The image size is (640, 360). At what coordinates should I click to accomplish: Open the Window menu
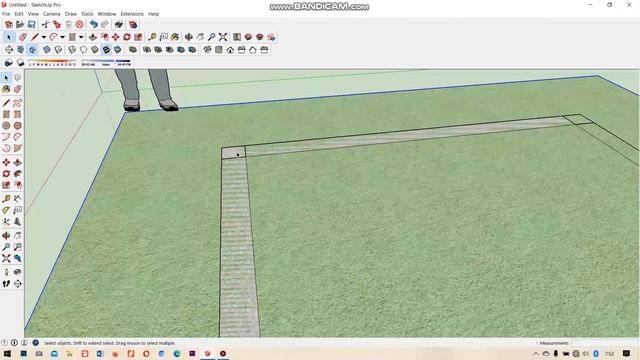[107, 14]
